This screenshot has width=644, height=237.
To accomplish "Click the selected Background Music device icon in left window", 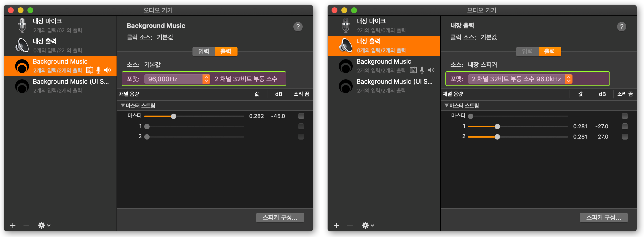I will tap(22, 66).
